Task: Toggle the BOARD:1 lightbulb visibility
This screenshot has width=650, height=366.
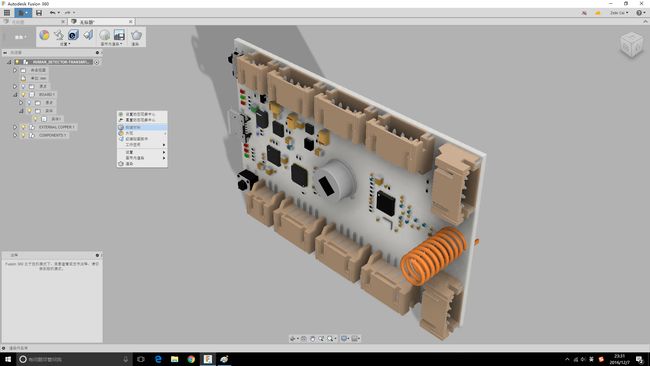Action: coord(23,95)
